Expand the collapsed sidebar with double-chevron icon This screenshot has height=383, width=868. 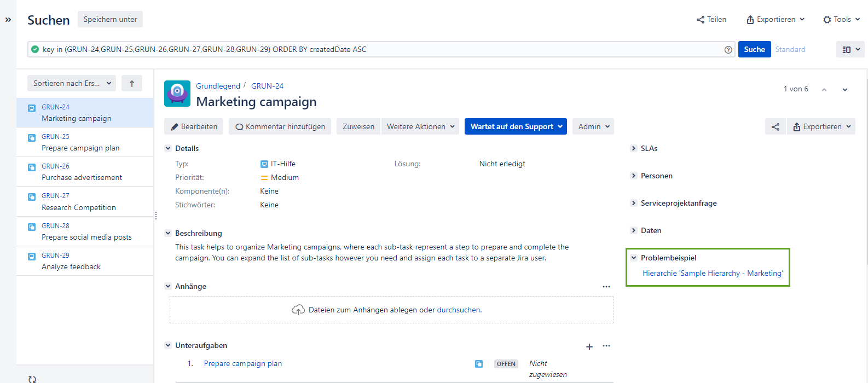tap(8, 20)
